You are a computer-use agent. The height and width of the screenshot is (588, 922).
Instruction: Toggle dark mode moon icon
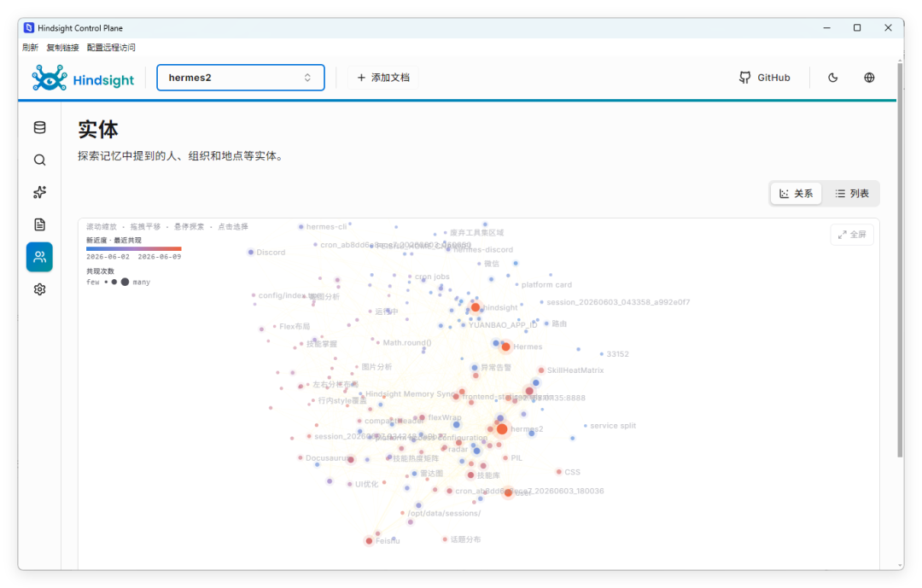pos(832,78)
